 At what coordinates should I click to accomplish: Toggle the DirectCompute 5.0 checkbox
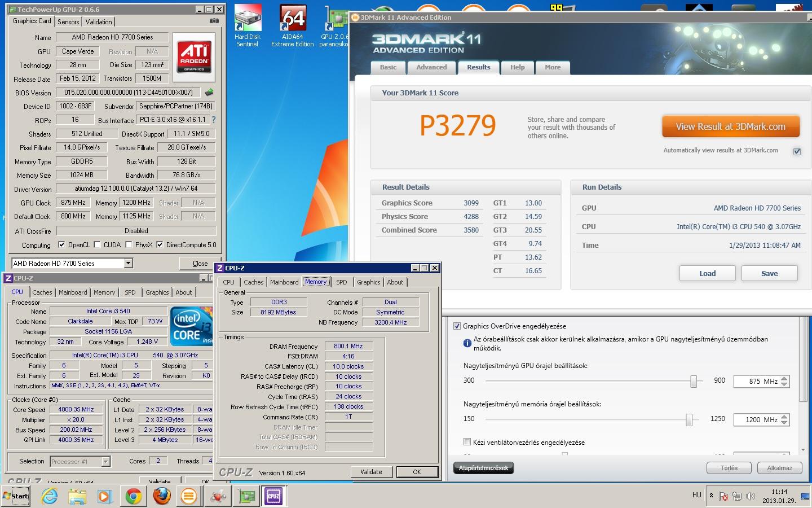(160, 244)
